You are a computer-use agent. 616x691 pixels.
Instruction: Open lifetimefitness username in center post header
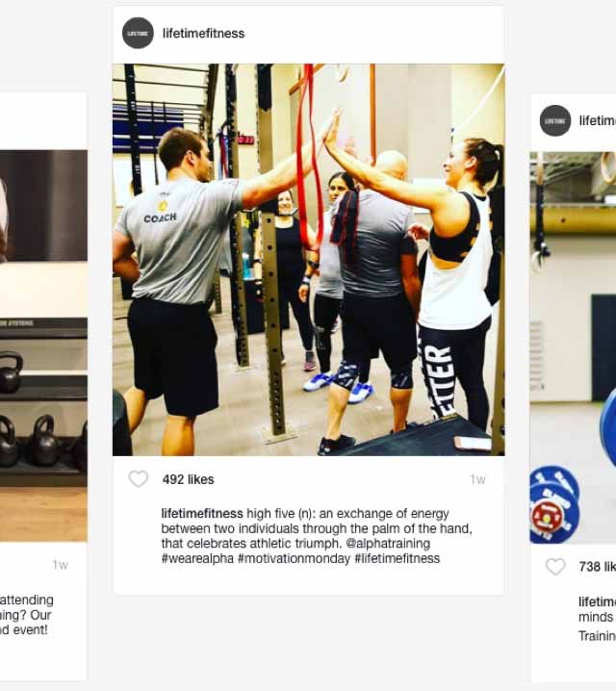204,34
